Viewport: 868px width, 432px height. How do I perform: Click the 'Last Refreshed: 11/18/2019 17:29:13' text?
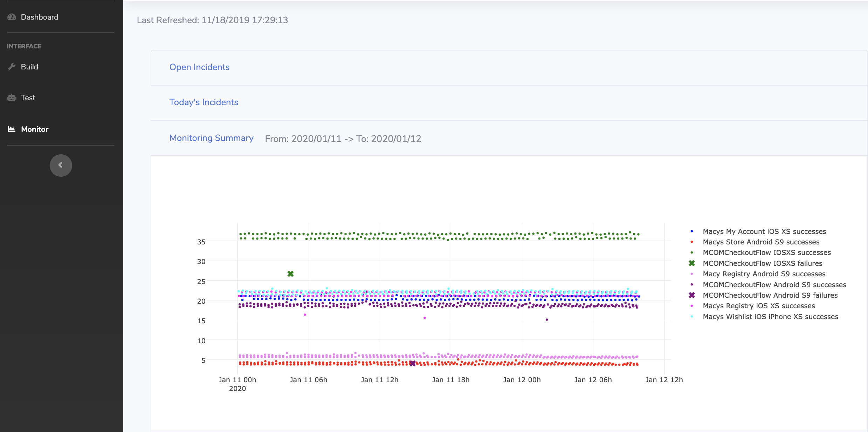pos(212,20)
